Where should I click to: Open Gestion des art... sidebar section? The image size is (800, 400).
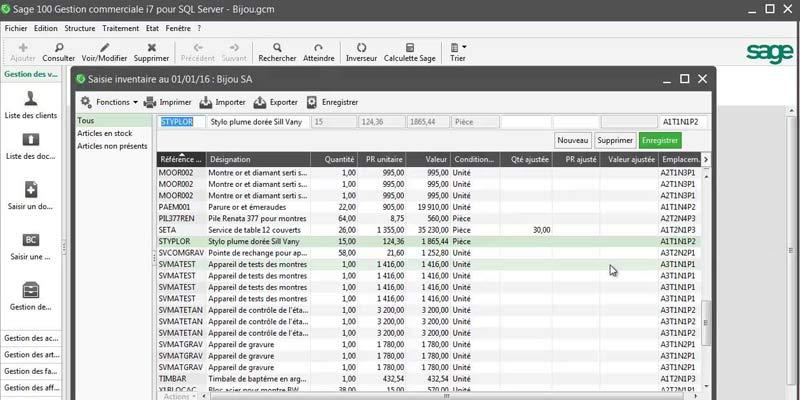(31, 355)
